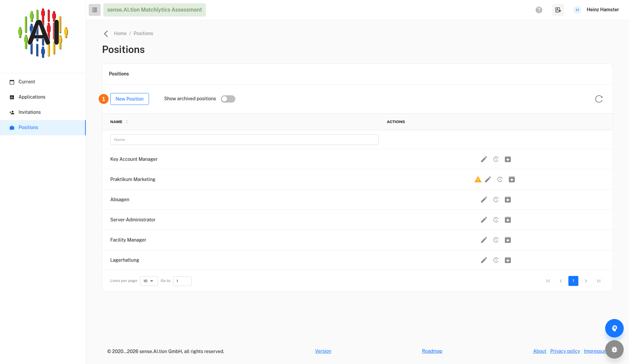Toggle the sidebar menu collapse button

(x=95, y=10)
